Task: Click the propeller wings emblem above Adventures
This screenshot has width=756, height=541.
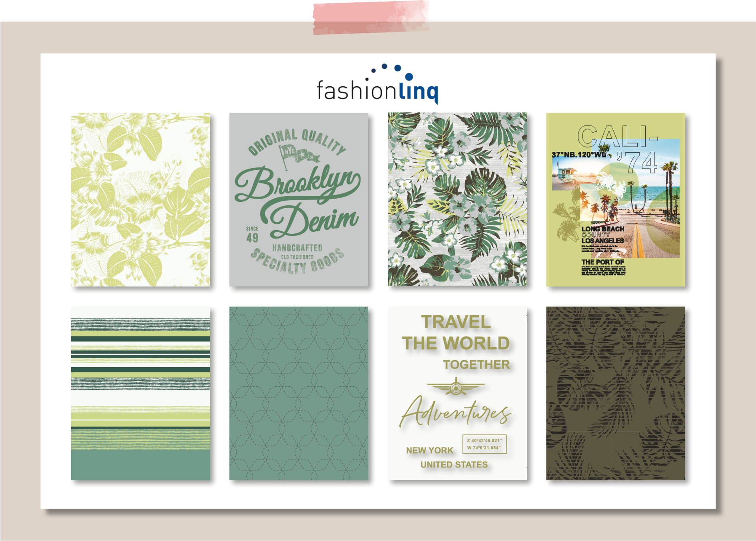Action: (456, 387)
